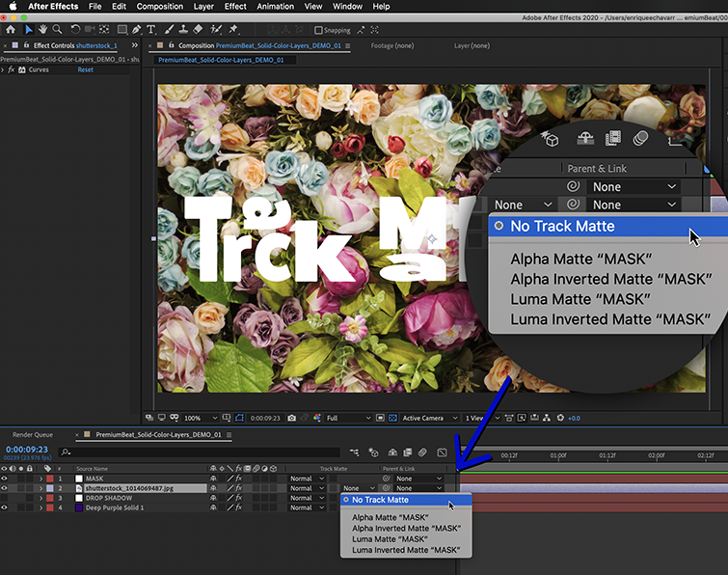
Task: Enable the Snapping checkbox
Action: [x=319, y=31]
